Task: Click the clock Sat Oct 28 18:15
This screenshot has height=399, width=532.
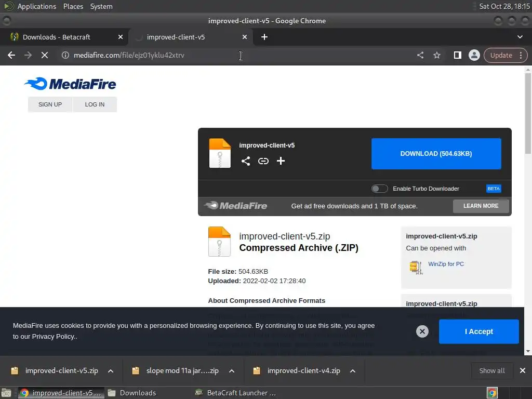Action: [504, 6]
